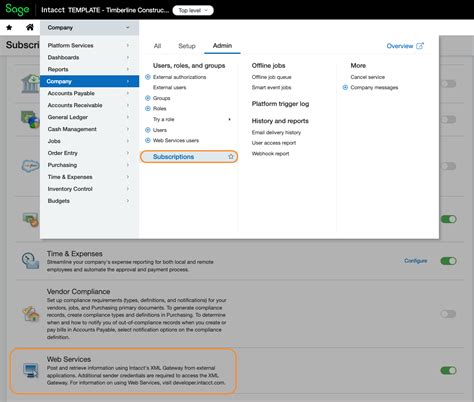
Task: Click the Sage logo
Action: [x=17, y=10]
